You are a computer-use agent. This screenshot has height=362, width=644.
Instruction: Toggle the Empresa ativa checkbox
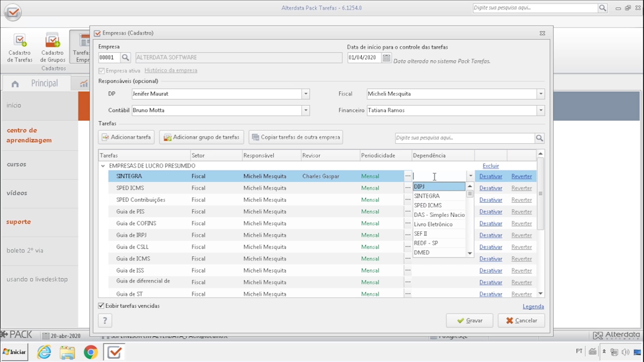(x=101, y=71)
